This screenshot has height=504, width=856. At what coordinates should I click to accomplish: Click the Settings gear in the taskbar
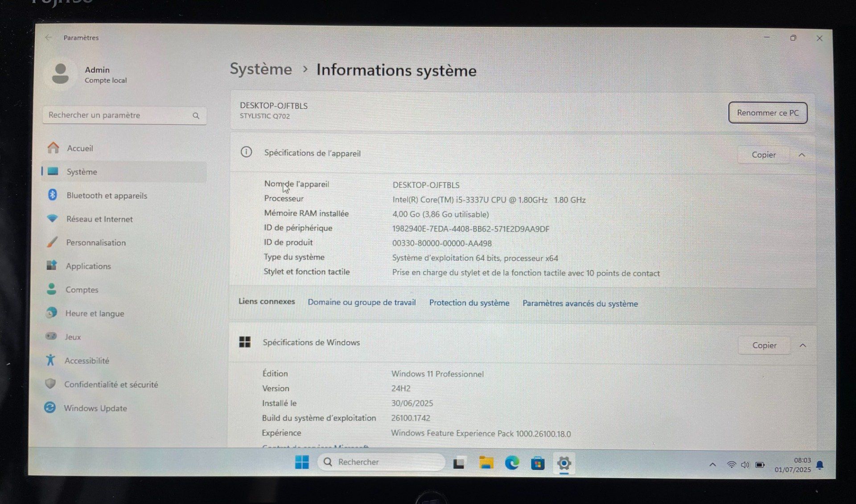click(564, 463)
